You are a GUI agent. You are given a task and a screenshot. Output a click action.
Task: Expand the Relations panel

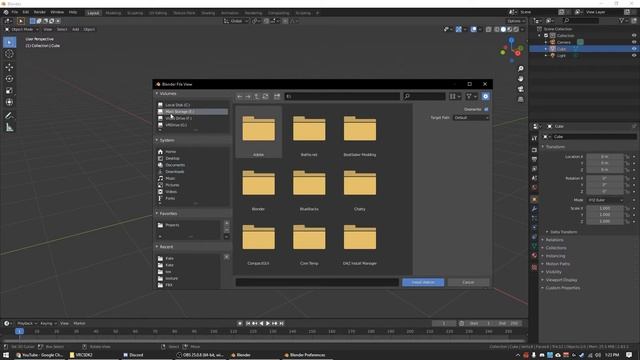click(554, 240)
